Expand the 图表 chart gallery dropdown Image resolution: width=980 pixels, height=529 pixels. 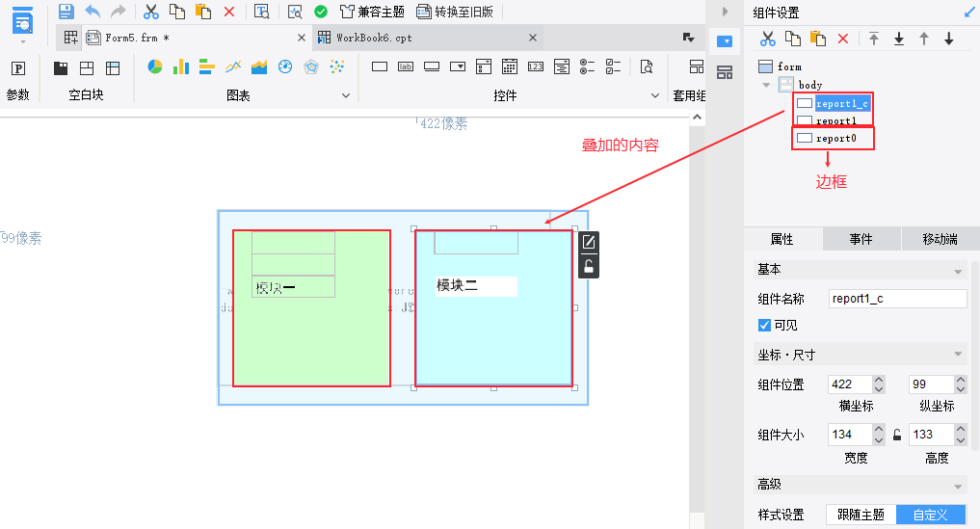coord(346,95)
